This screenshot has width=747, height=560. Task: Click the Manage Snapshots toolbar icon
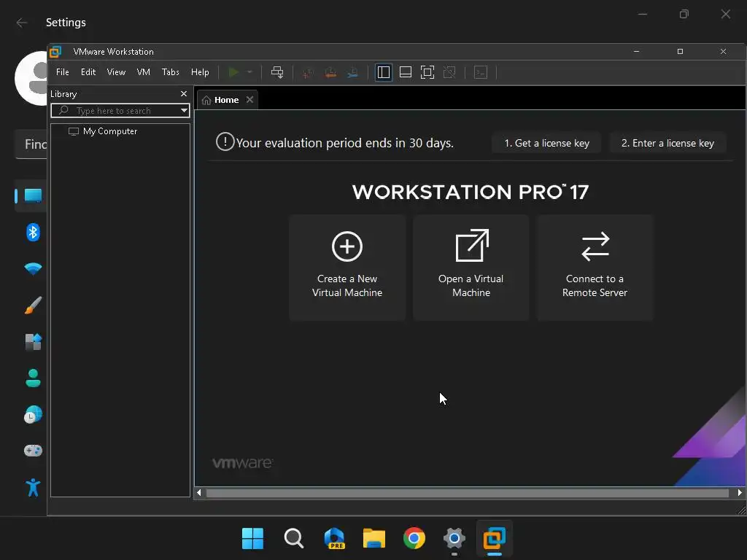[x=352, y=72]
